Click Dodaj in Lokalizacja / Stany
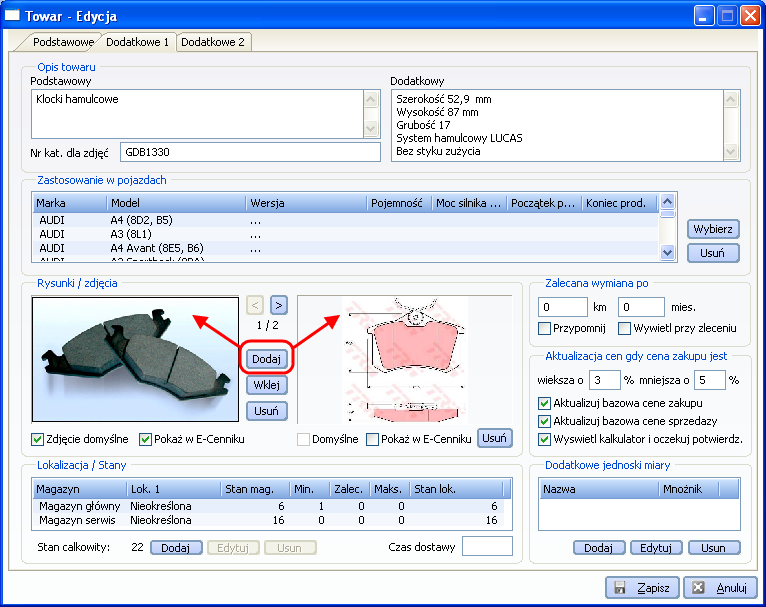Image resolution: width=766 pixels, height=607 pixels. (176, 548)
